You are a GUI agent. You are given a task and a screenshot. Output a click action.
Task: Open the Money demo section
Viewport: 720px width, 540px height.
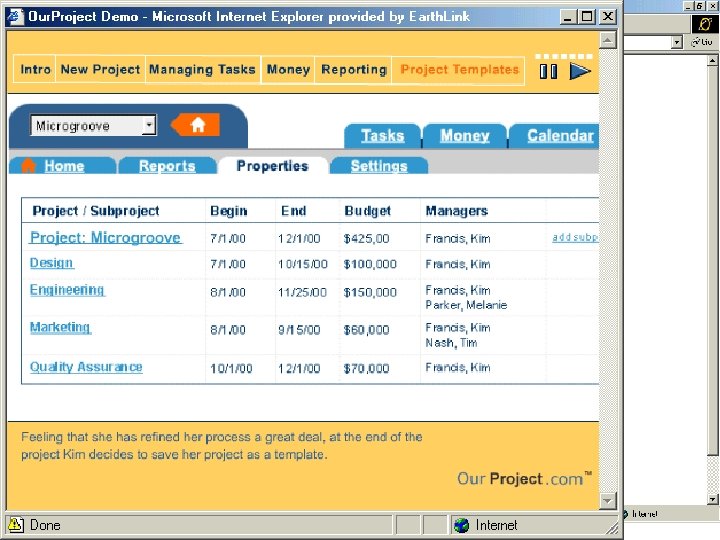pyautogui.click(x=288, y=69)
